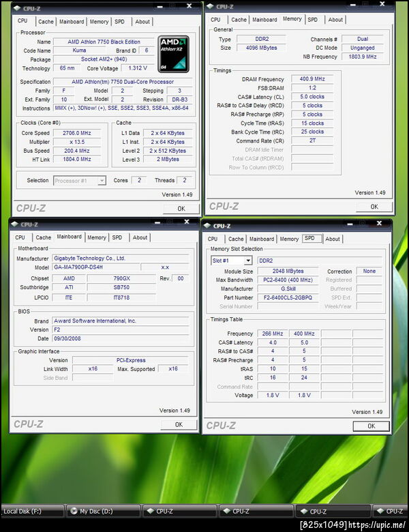Image resolution: width=409 pixels, height=532 pixels.
Task: Click OK in the Mainboard window
Action: [x=179, y=424]
